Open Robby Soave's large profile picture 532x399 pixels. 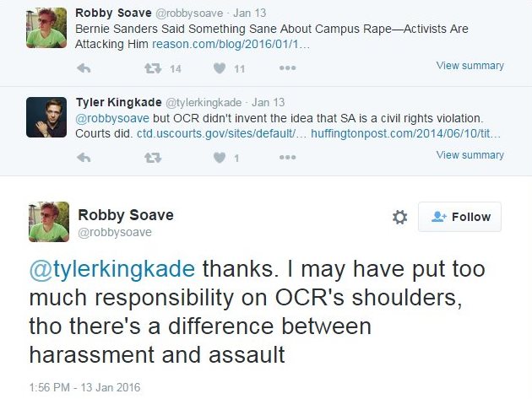click(x=48, y=222)
